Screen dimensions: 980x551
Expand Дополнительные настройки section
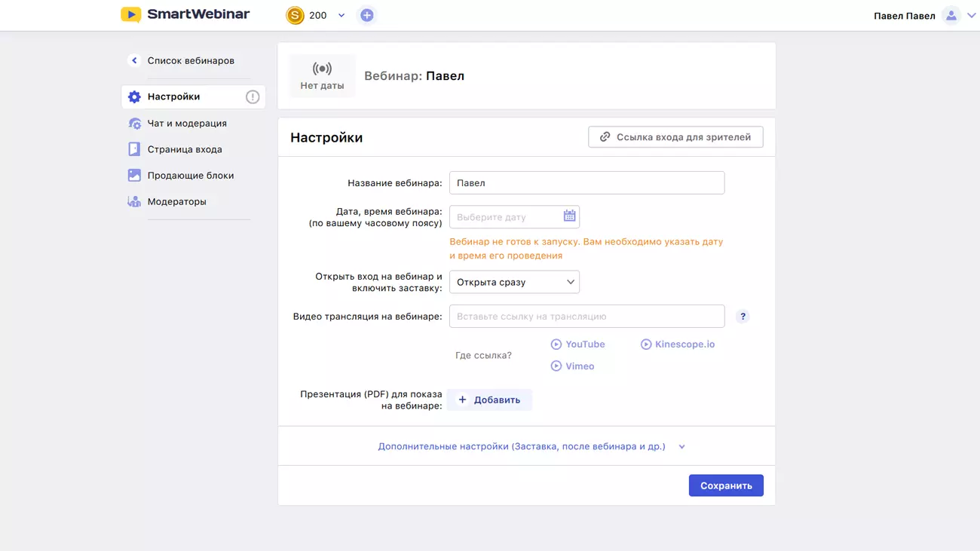coord(531,446)
